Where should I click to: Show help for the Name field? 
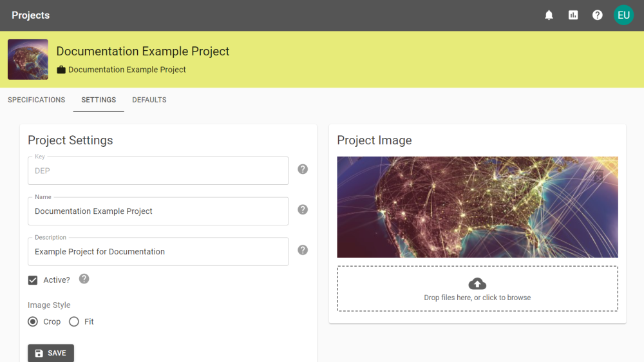303,209
